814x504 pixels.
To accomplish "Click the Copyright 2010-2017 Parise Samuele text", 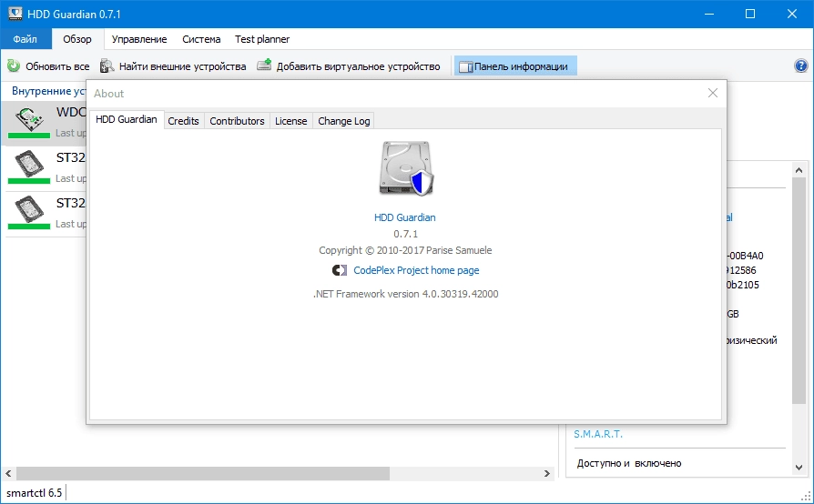I will 405,250.
